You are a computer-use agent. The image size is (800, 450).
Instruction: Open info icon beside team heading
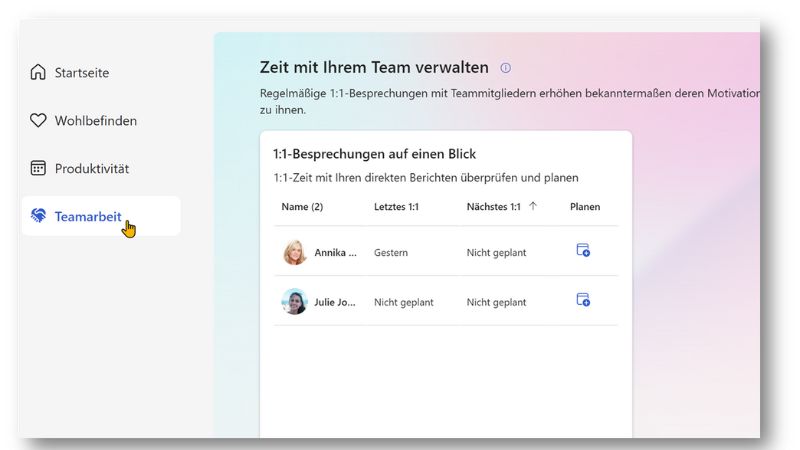pyautogui.click(x=506, y=68)
